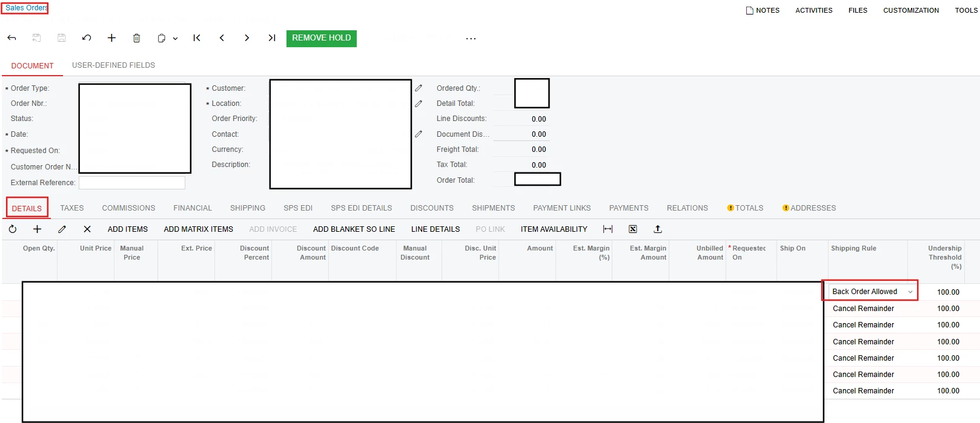
Task: Click the External Reference input field
Action: (x=132, y=183)
